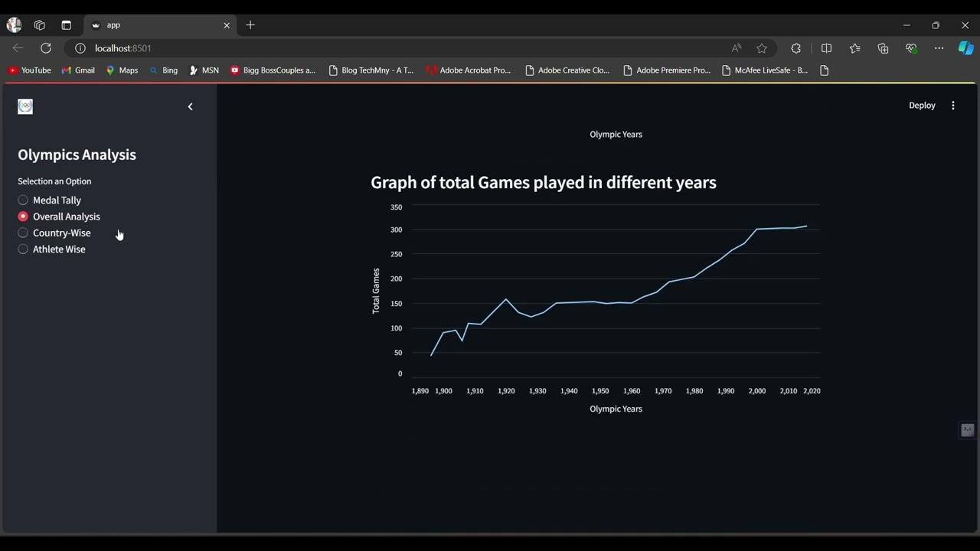The width and height of the screenshot is (980, 551).
Task: Choose the Country-Wise radio option
Action: (54, 233)
